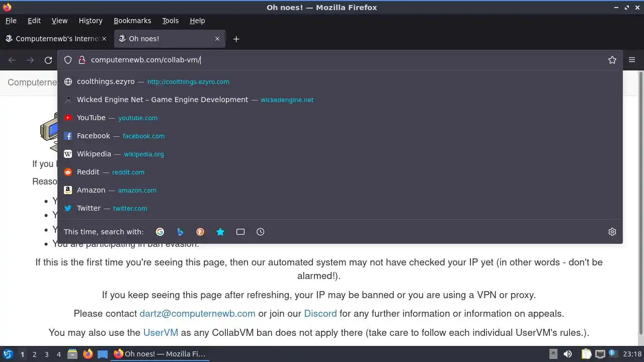644x362 pixels.
Task: Open the File menu
Action: pyautogui.click(x=11, y=21)
